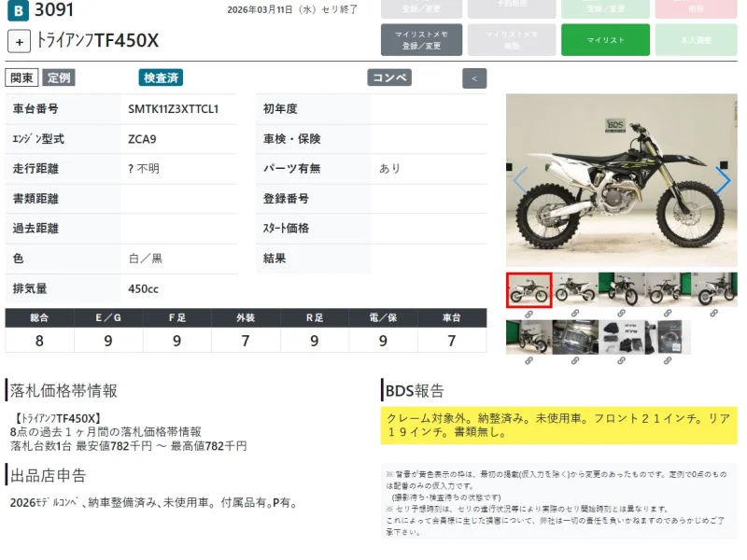Select color value 白/黒
747x560 pixels.
tap(146, 259)
